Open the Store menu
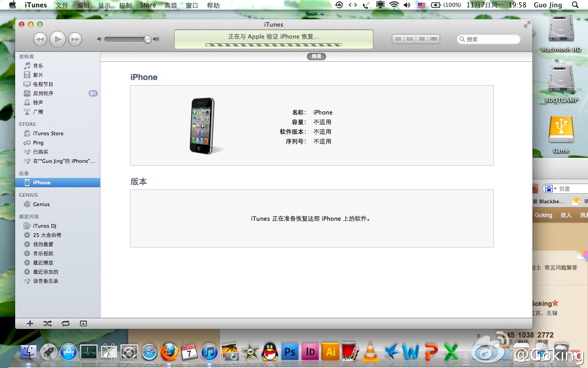 click(x=148, y=5)
